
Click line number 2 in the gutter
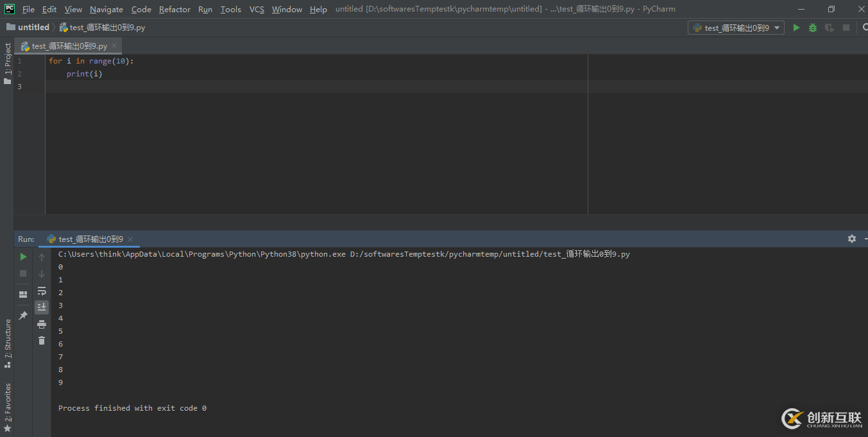click(x=19, y=74)
